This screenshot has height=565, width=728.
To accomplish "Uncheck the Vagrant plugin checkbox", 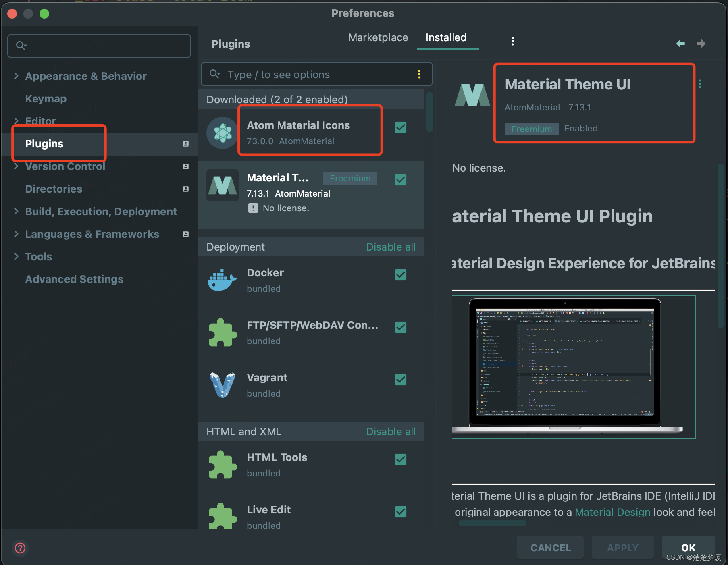I will [401, 380].
